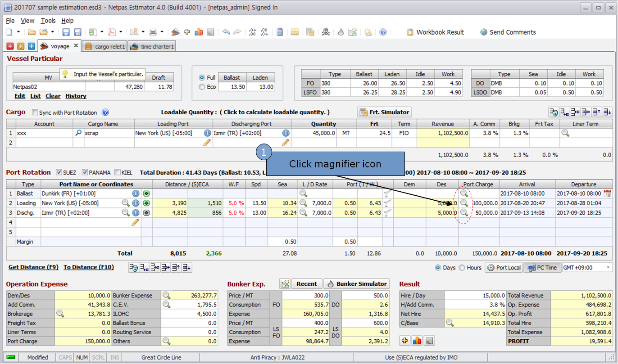Click magnifier icon in Izmir Port Charge cell
The height and width of the screenshot is (364, 618).
[x=464, y=212]
